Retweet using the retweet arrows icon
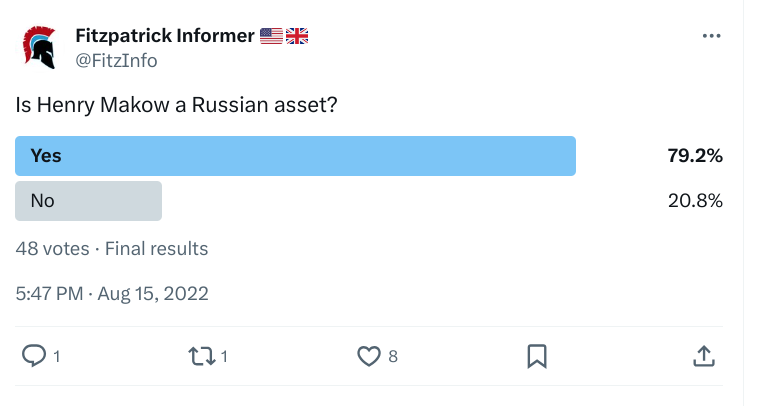The height and width of the screenshot is (406, 777). [x=202, y=356]
